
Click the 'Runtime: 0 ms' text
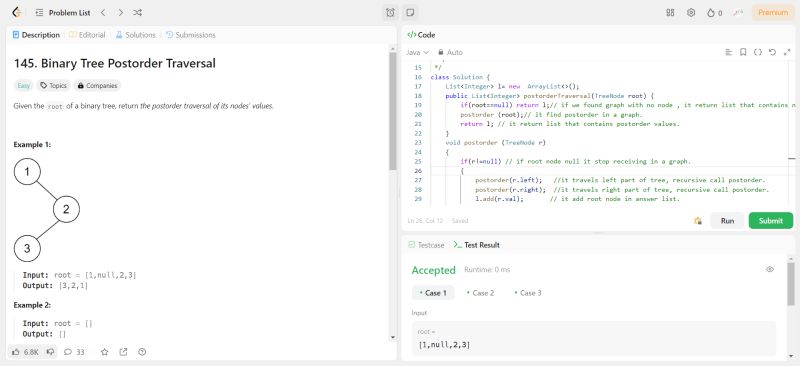(487, 270)
